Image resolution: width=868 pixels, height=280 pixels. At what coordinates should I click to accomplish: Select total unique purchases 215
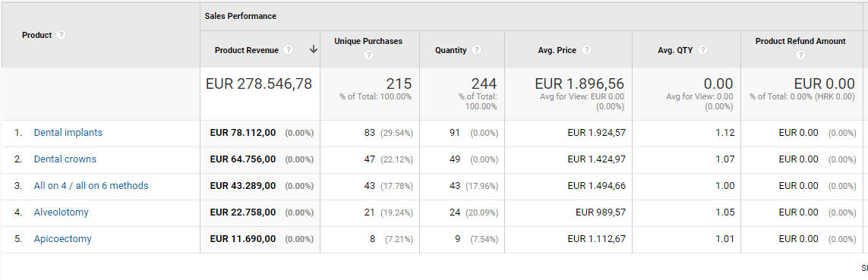(x=399, y=84)
